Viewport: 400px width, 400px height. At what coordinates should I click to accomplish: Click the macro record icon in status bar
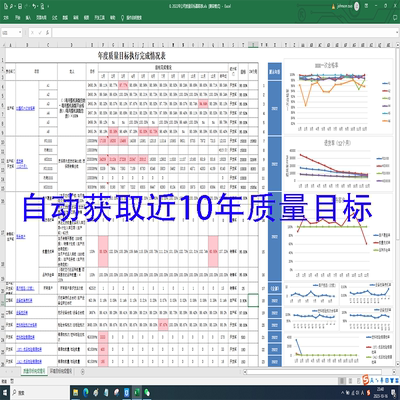(12, 381)
